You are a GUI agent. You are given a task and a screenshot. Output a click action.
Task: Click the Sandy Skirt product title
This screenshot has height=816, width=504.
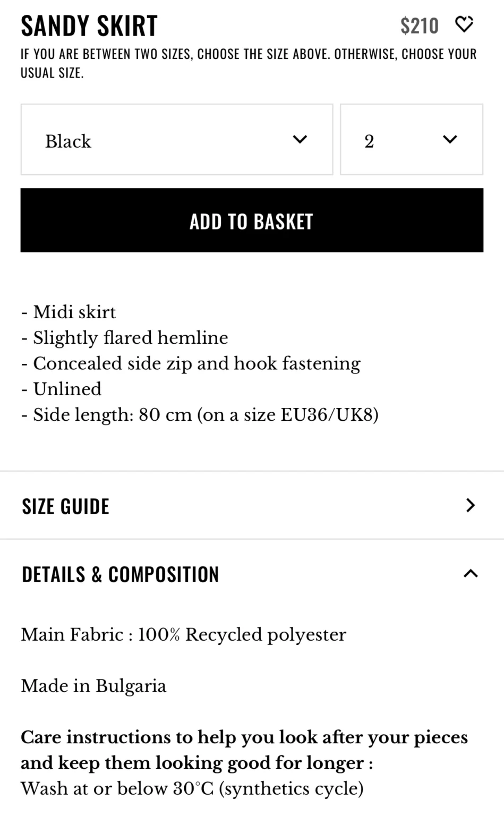point(89,25)
